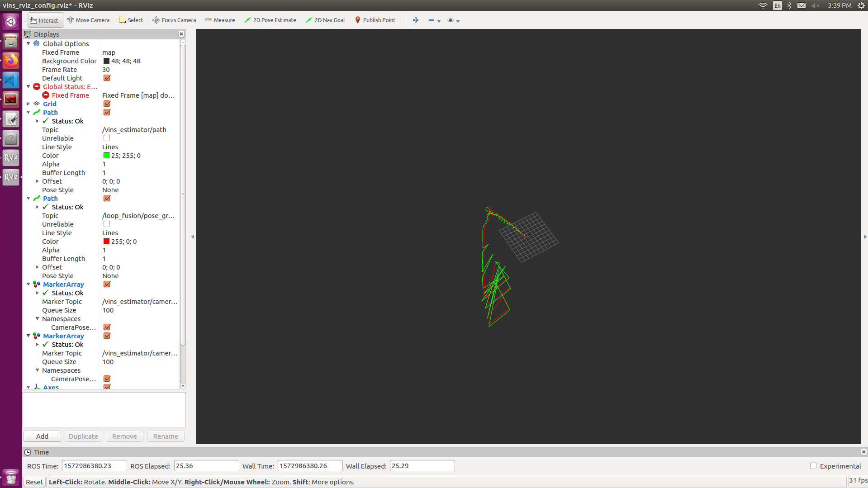Open the green Path color swatch
Image resolution: width=868 pixels, height=488 pixels.
click(107, 156)
